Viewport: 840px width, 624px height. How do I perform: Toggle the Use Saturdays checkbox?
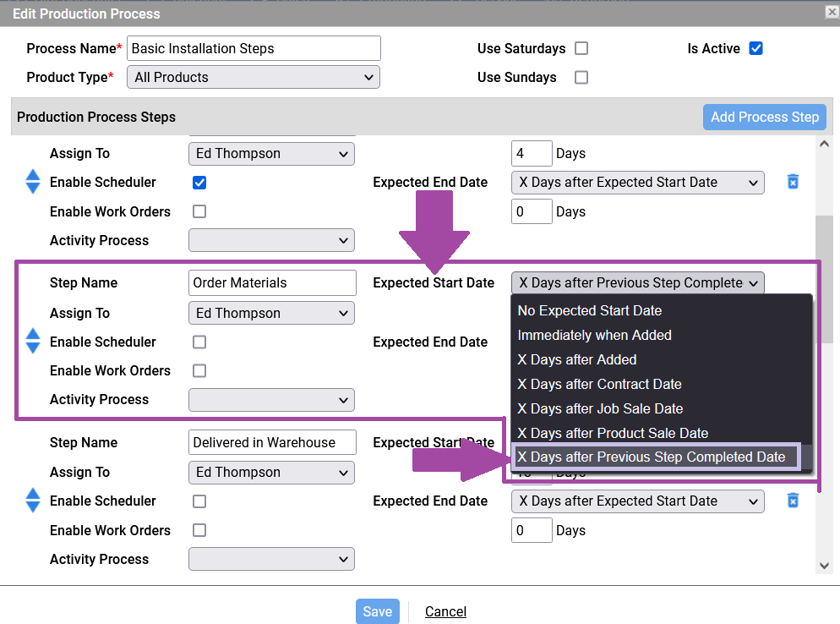581,48
